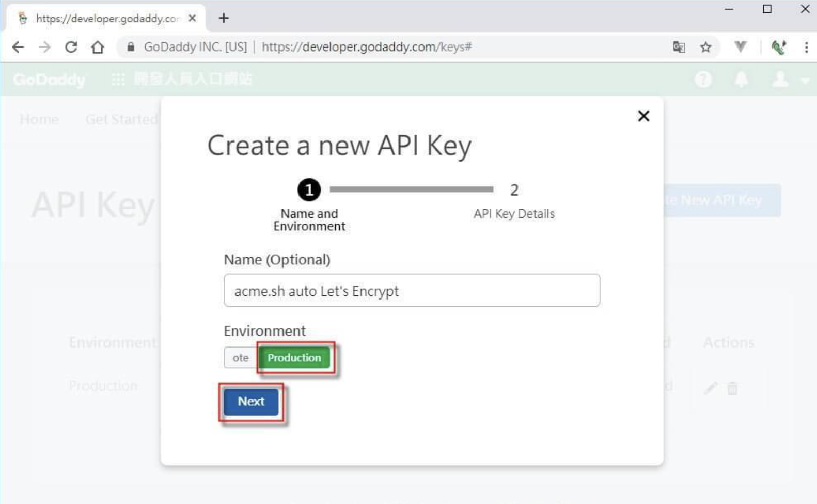
Task: Click the 'Production' cell in keys table
Action: click(103, 386)
